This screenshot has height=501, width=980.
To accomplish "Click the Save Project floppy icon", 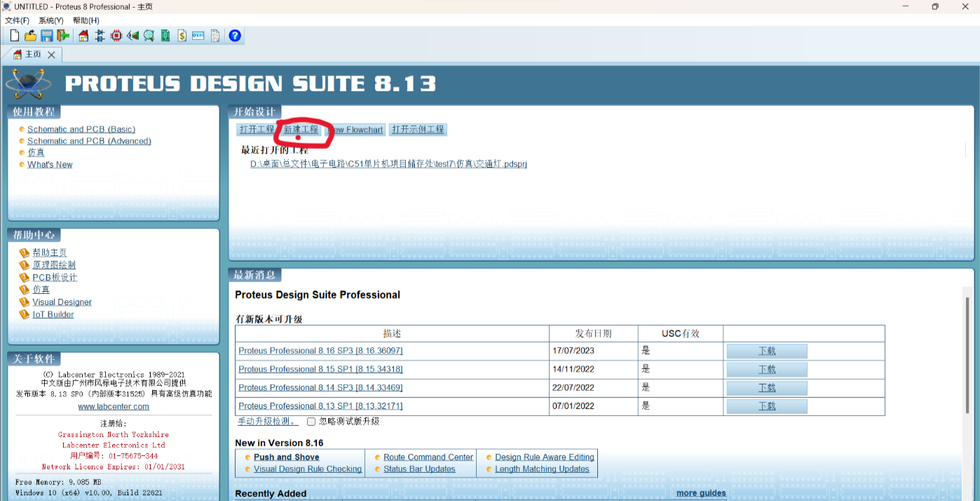I will [47, 36].
